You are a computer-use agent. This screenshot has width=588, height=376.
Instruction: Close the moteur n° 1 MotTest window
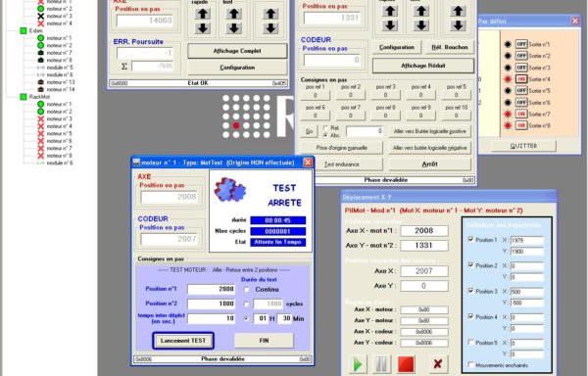[x=308, y=163]
